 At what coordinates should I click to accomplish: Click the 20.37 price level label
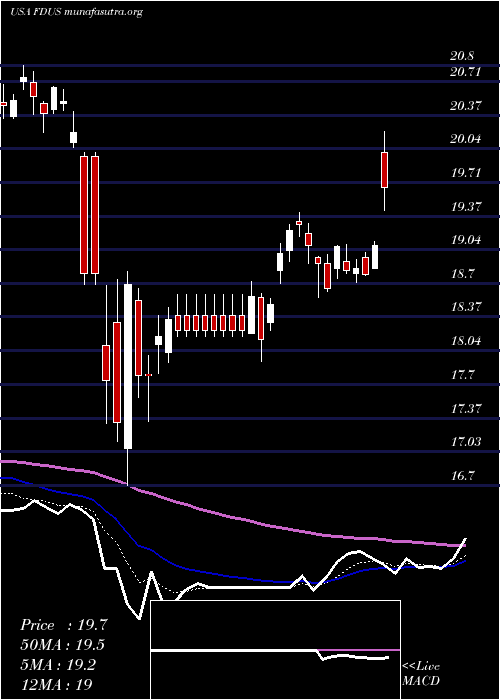(x=465, y=106)
